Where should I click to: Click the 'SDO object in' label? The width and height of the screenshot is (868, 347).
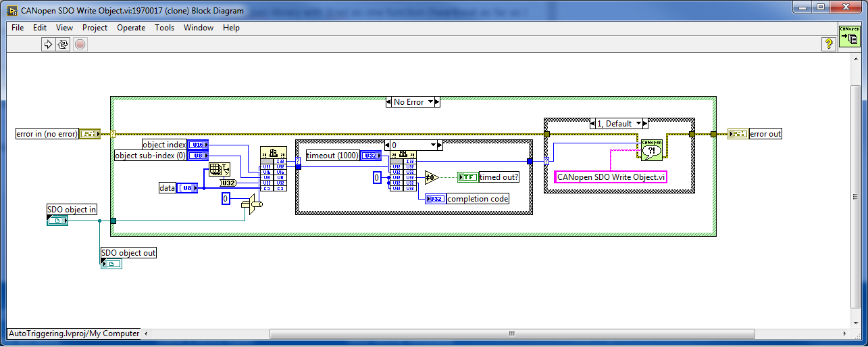pyautogui.click(x=72, y=210)
